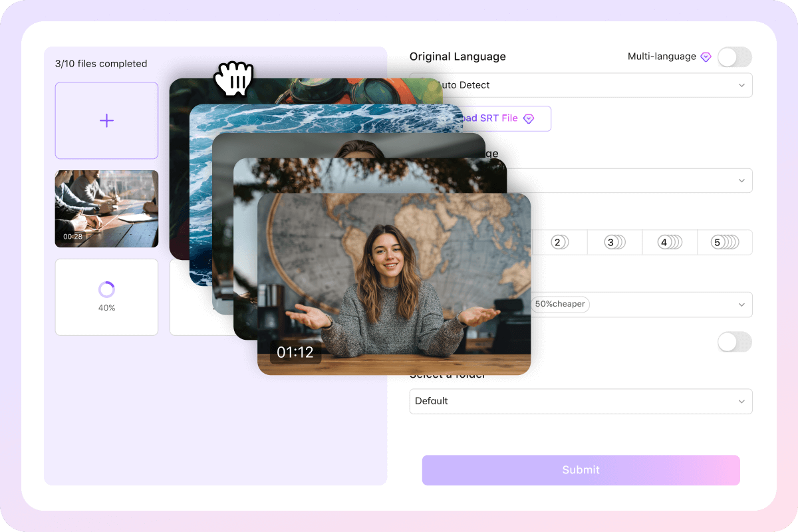Select 2 speakers option
This screenshot has width=798, height=532.
pos(559,242)
